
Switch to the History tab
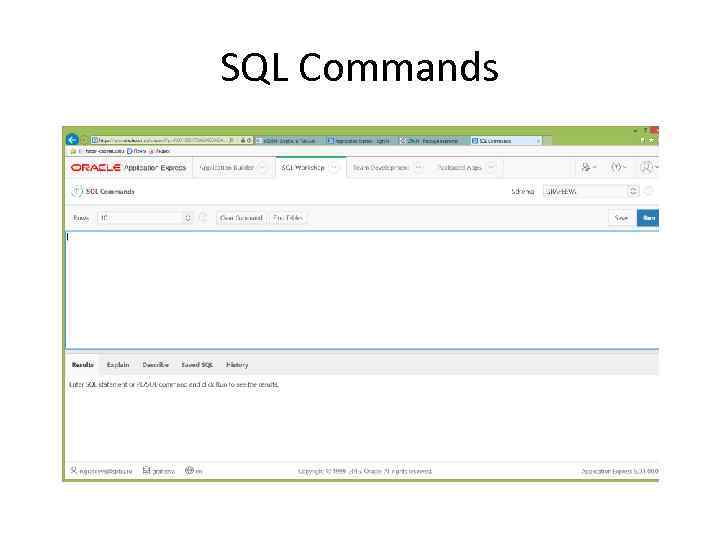pos(237,365)
